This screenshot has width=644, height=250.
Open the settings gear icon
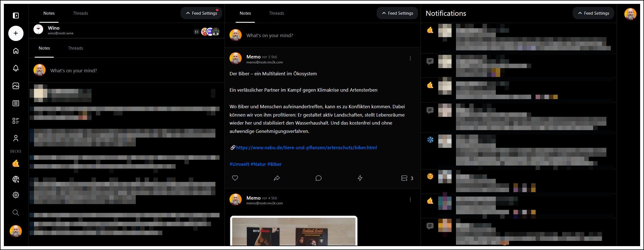click(16, 195)
